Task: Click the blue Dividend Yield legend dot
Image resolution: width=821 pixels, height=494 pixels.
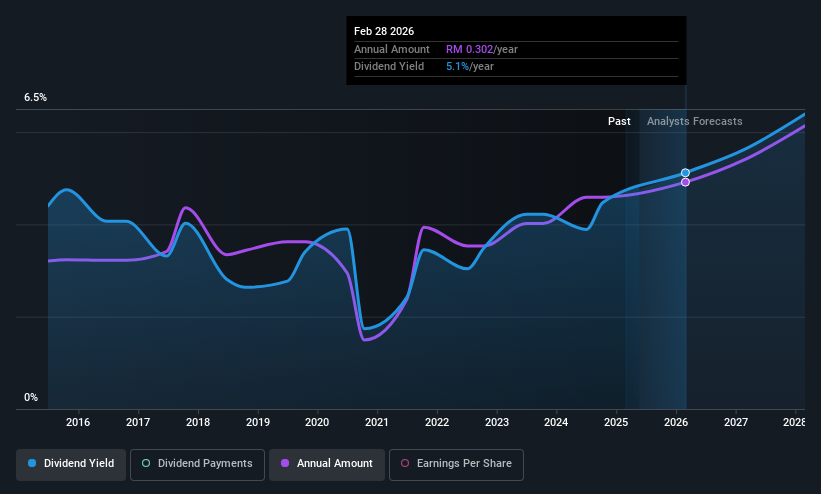Action: [32, 463]
